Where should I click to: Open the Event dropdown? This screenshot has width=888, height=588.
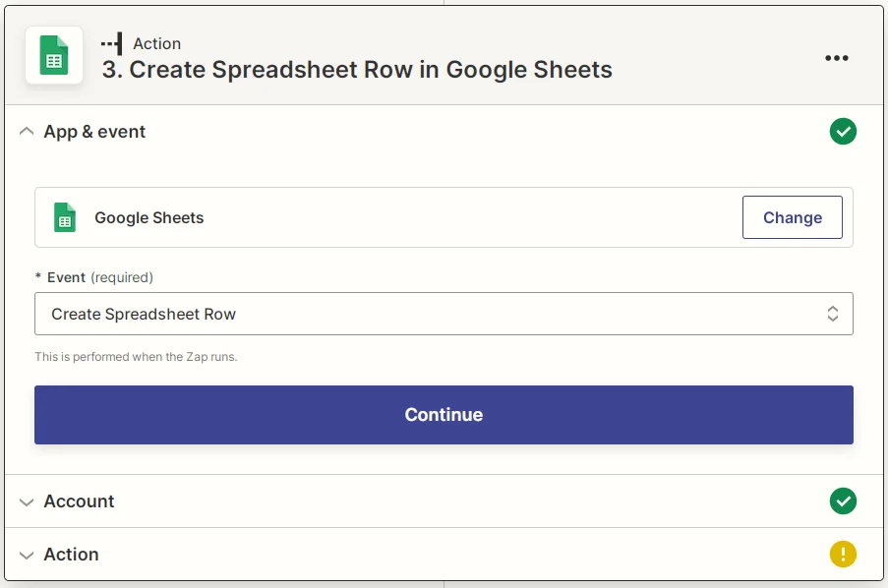[444, 313]
